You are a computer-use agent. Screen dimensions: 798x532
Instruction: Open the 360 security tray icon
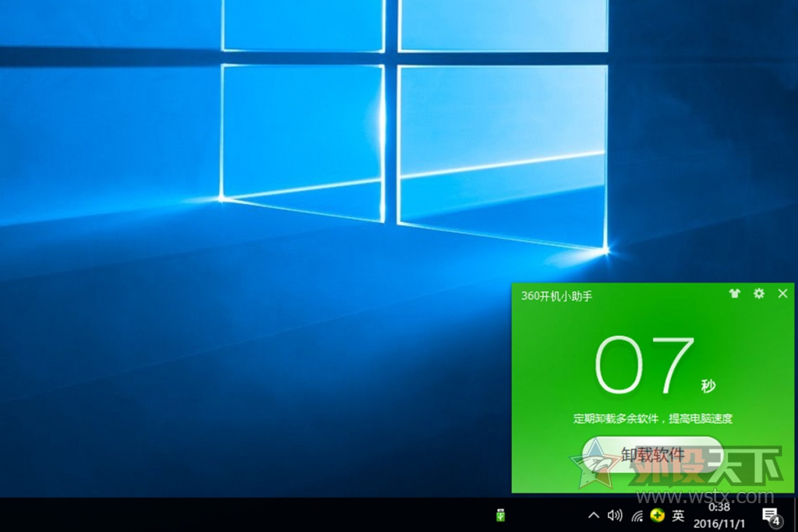657,515
